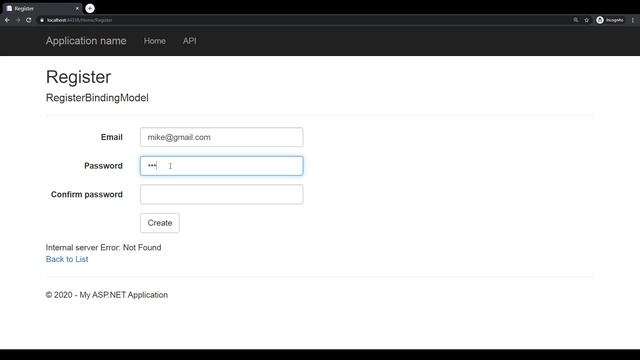
Task: Click the Application name brand link
Action: point(86,41)
